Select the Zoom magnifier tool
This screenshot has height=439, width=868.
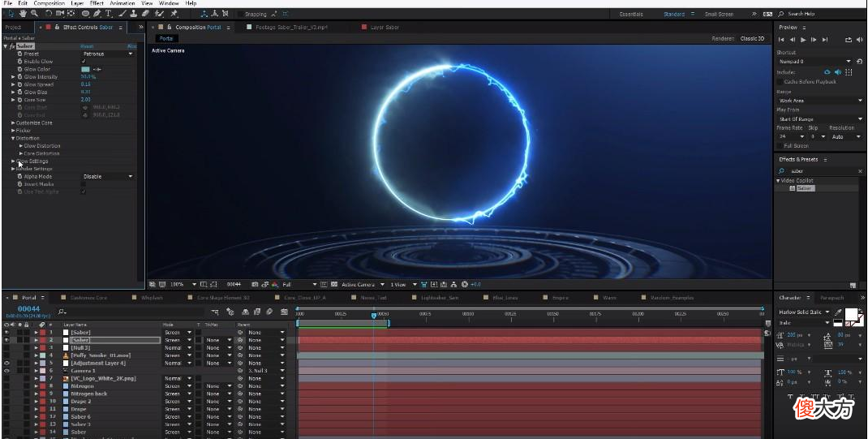[x=34, y=13]
